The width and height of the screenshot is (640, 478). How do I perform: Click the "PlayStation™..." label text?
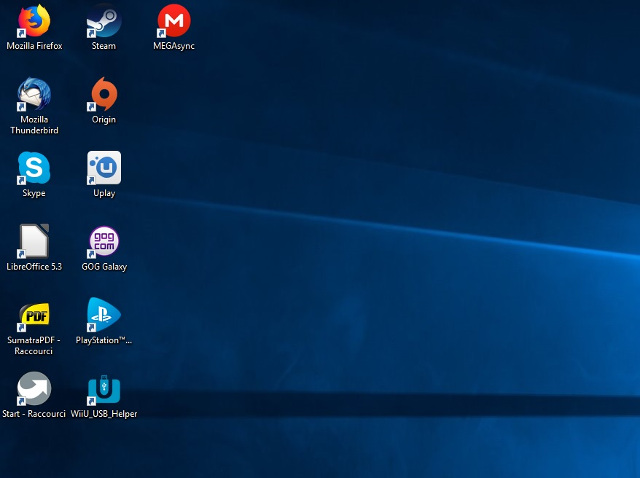[104, 340]
